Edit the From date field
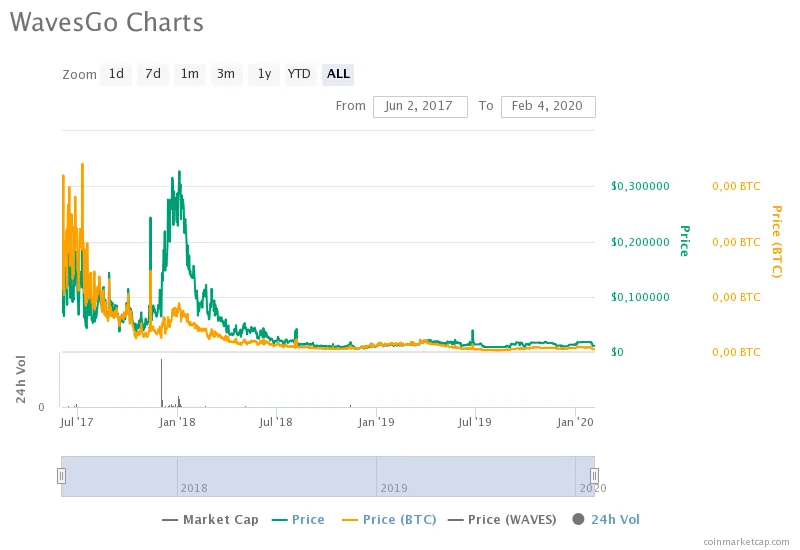 tap(420, 107)
